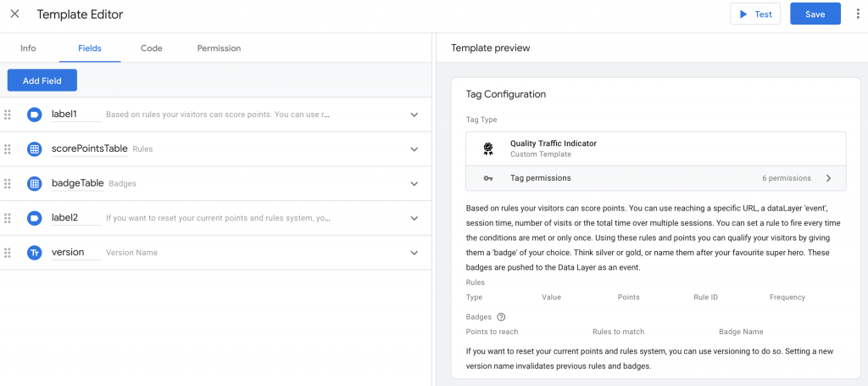The height and width of the screenshot is (386, 868).
Task: Grab the drag handle of label1 row
Action: point(8,115)
